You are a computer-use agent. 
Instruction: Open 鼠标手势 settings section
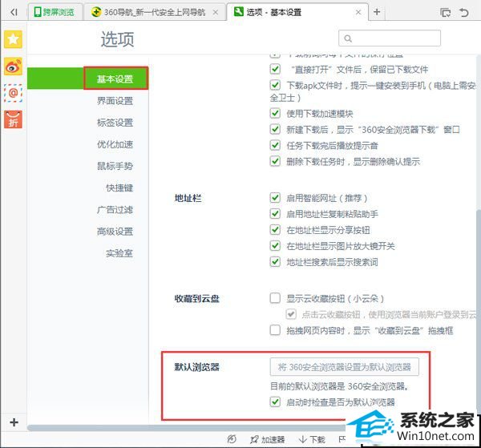(115, 166)
